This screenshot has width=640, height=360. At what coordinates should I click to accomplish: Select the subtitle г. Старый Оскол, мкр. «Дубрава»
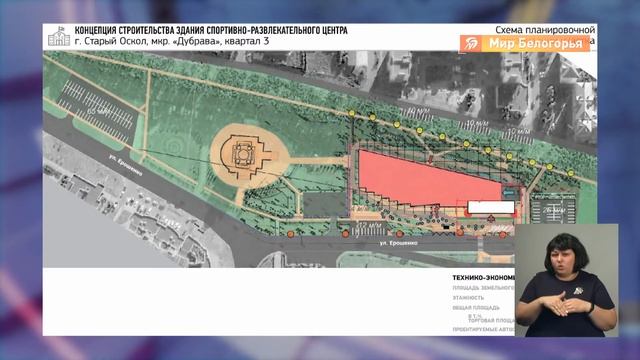click(x=148, y=41)
